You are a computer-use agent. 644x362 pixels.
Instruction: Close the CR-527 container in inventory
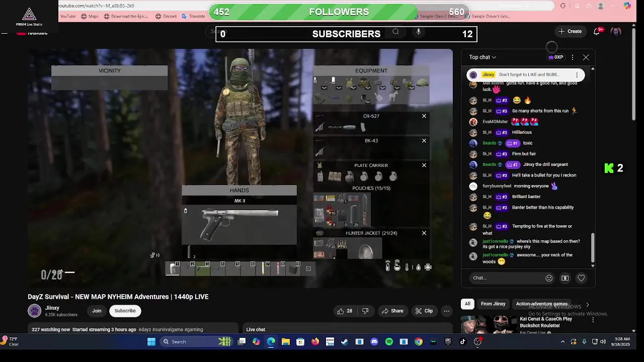click(x=424, y=116)
